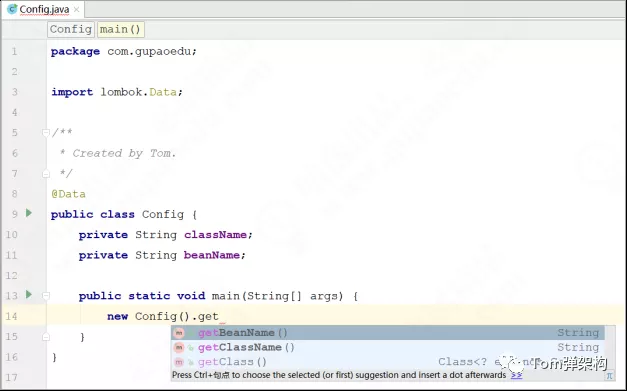Image resolution: width=627 pixels, height=391 pixels.
Task: Choose getClassName() from the suggestion list
Action: (x=387, y=347)
